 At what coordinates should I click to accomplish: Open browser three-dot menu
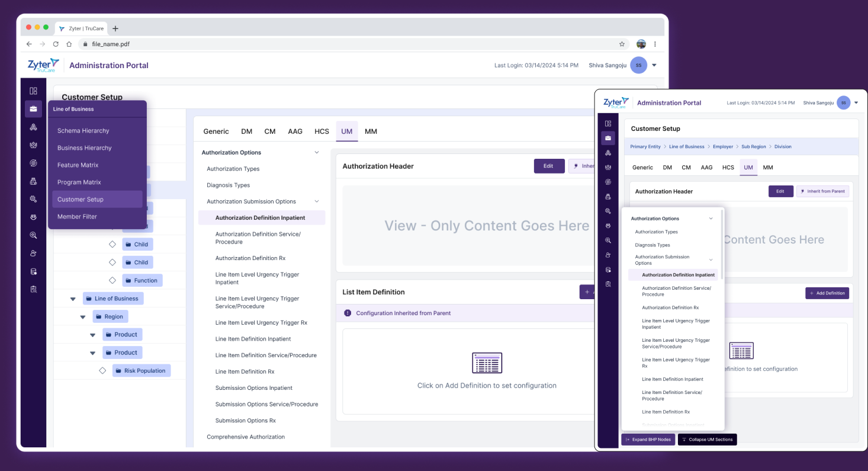click(655, 44)
